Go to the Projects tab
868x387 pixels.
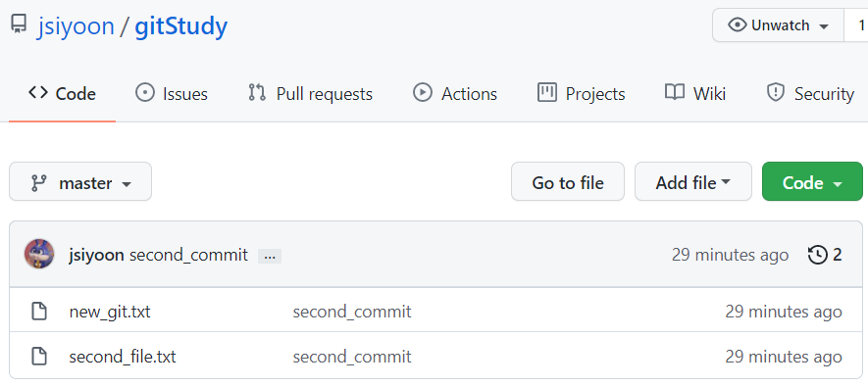(x=582, y=93)
